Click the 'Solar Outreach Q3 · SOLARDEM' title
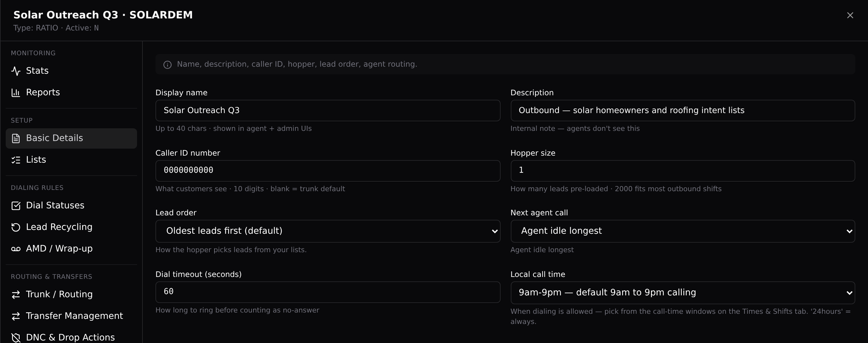 pos(103,15)
